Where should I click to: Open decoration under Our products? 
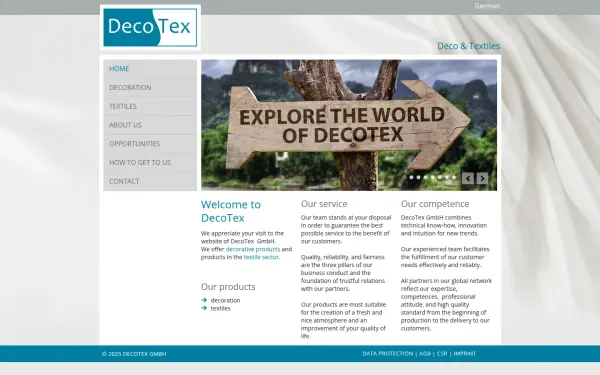coord(225,300)
